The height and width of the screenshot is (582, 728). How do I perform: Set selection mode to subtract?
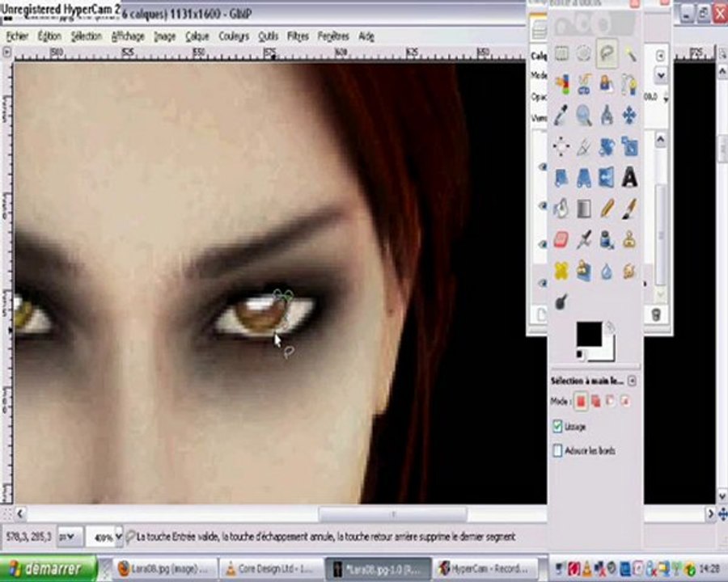610,401
